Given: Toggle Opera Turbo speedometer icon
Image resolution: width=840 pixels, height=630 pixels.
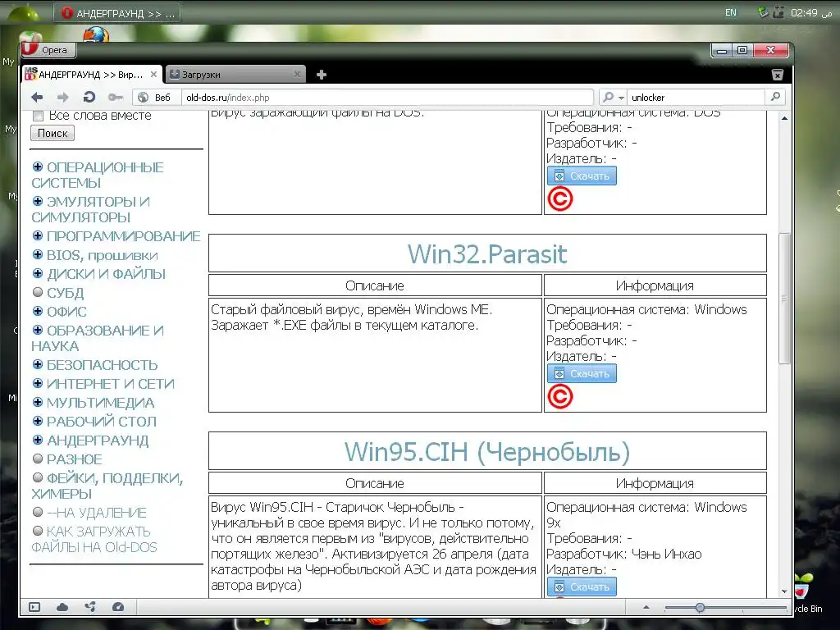Looking at the screenshot, I should pyautogui.click(x=118, y=607).
